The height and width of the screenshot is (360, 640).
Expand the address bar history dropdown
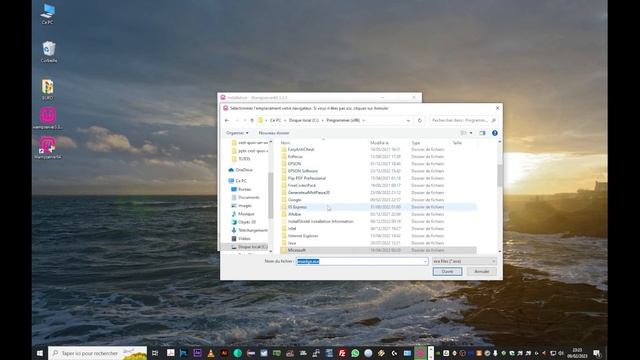[x=408, y=120]
